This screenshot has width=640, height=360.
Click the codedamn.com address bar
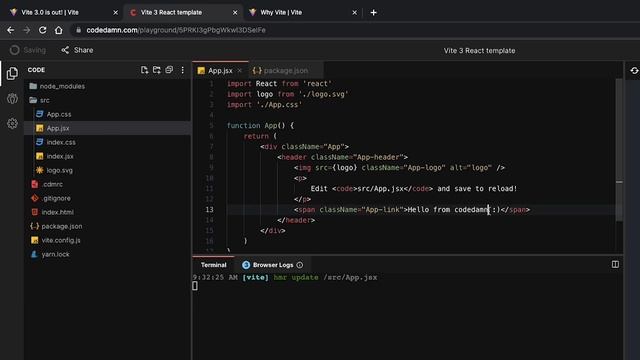click(x=176, y=30)
